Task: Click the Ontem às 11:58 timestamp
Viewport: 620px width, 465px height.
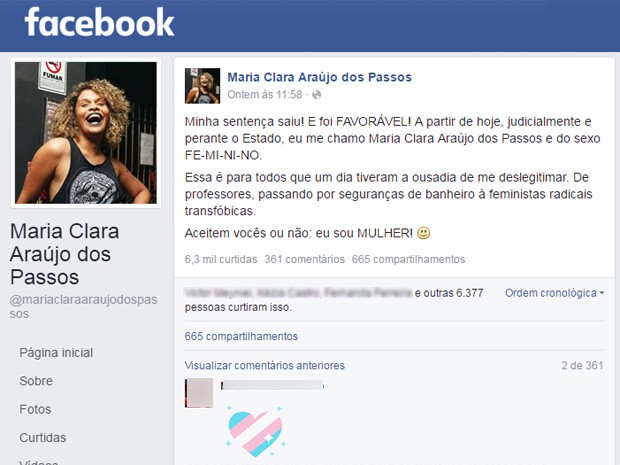Action: coord(265,95)
